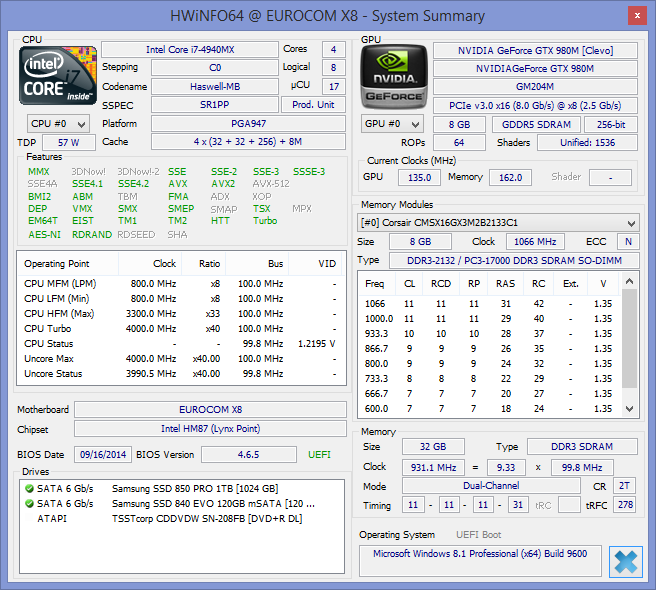The height and width of the screenshot is (590, 656).
Task: Select the Samsung SSD 840 EVO drive row
Action: tap(182, 503)
